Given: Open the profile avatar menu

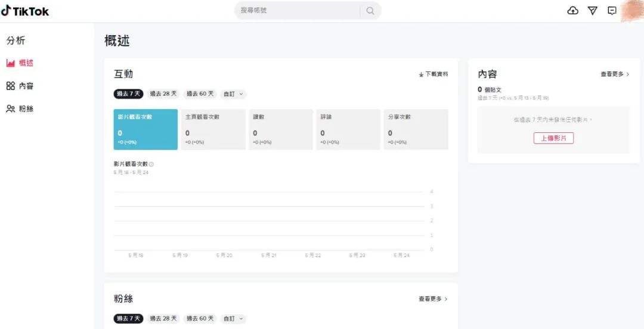Looking at the screenshot, I should 631,11.
